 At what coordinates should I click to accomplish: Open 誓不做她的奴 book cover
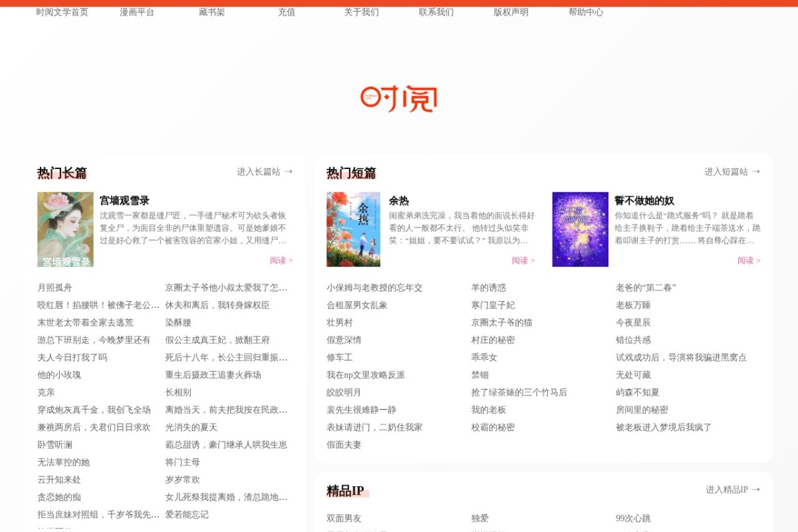click(x=580, y=229)
